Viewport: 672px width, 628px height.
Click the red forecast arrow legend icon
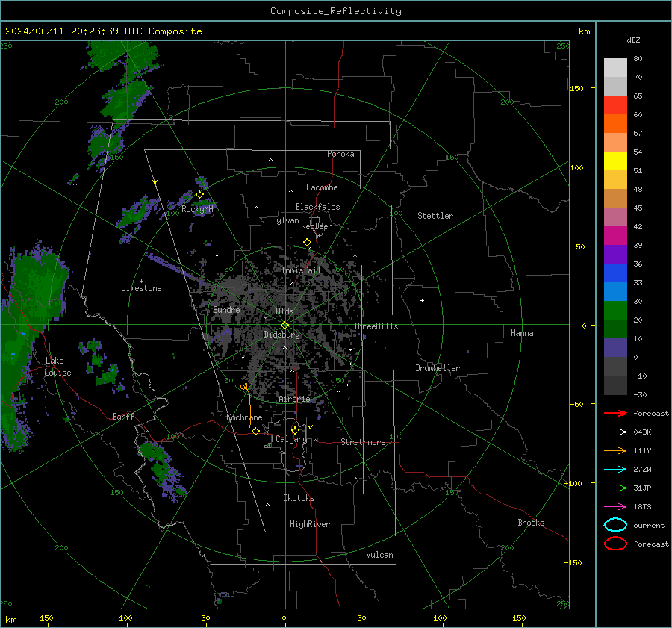click(x=615, y=413)
